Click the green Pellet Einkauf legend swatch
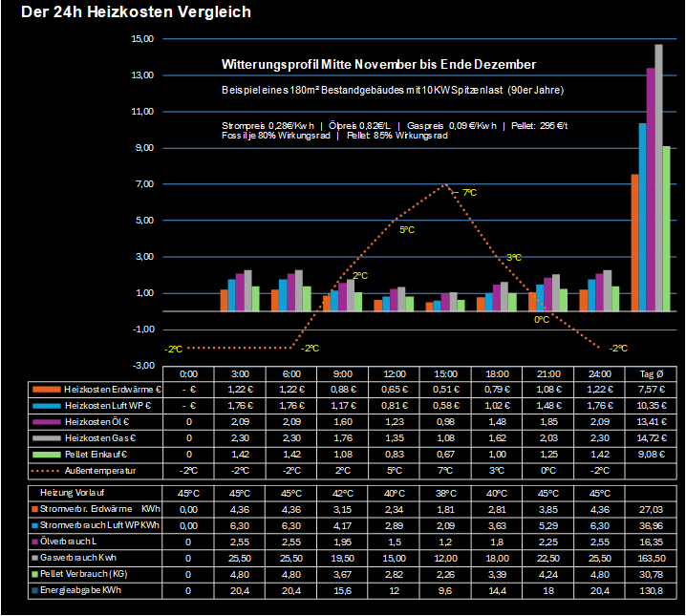The height and width of the screenshot is (616, 686). 46,455
